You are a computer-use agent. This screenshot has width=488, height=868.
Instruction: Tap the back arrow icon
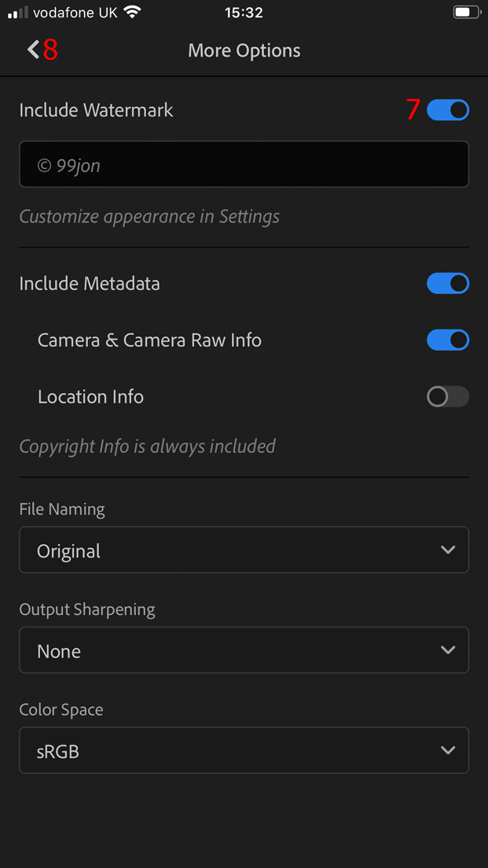[33, 50]
